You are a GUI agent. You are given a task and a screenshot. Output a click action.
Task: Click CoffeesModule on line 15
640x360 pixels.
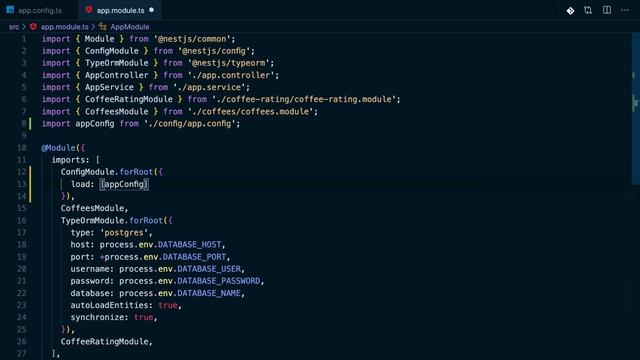(92, 208)
